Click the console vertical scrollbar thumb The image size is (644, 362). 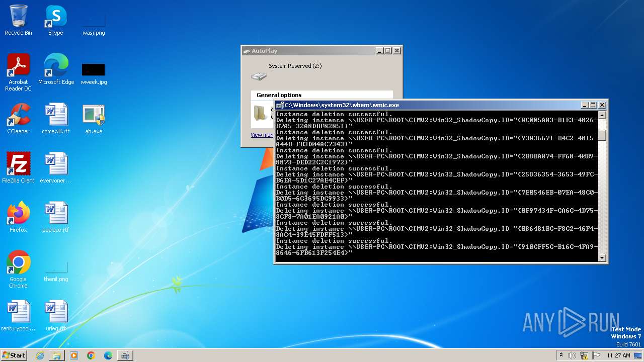[602, 135]
